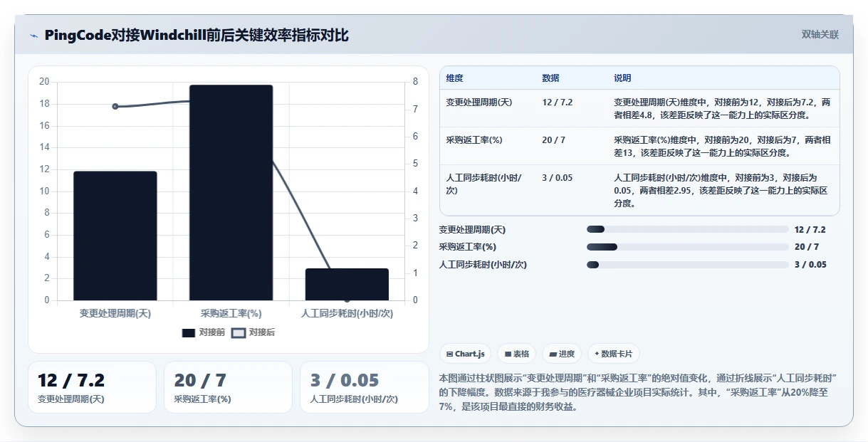This screenshot has width=868, height=442.
Task: Click the dark 对接前 legend color box
Action: pos(189,333)
